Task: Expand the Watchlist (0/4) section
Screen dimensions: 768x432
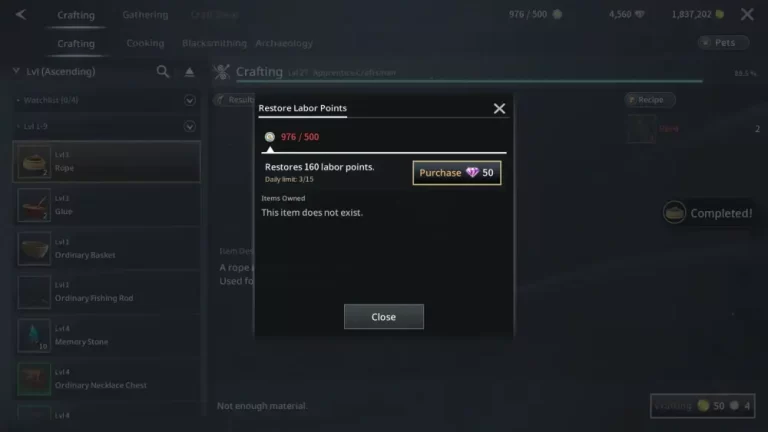Action: 190,100
